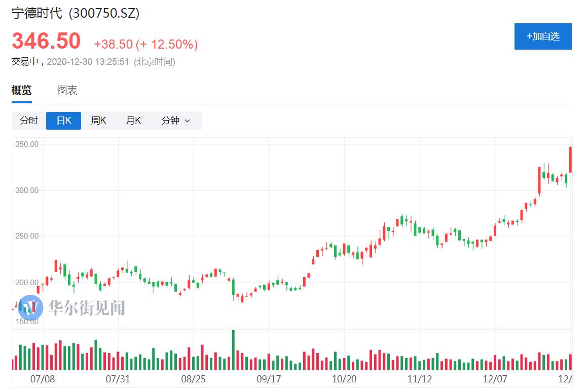Choose the 分时 intraday chart mode
This screenshot has height=392, width=588.
29,121
